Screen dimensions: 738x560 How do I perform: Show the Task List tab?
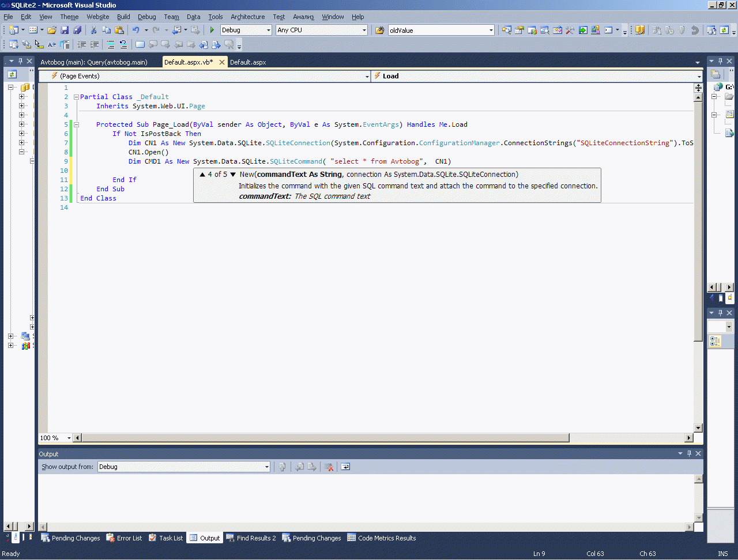[x=165, y=538]
